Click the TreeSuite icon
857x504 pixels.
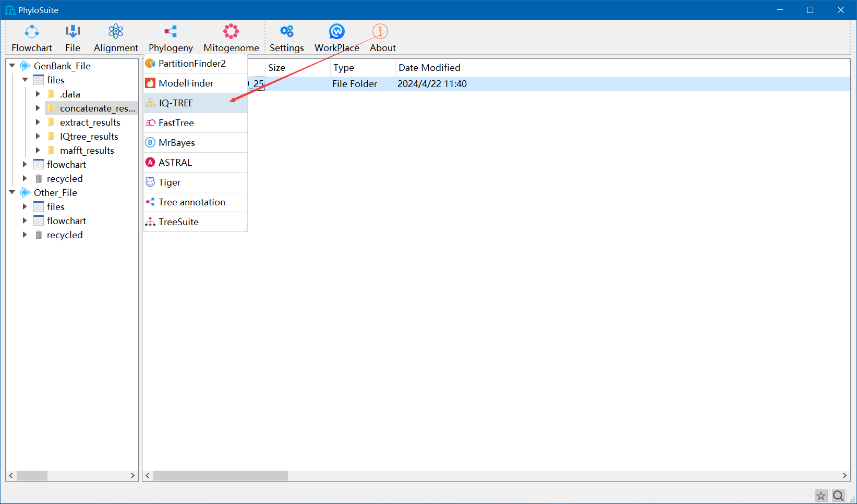click(150, 222)
